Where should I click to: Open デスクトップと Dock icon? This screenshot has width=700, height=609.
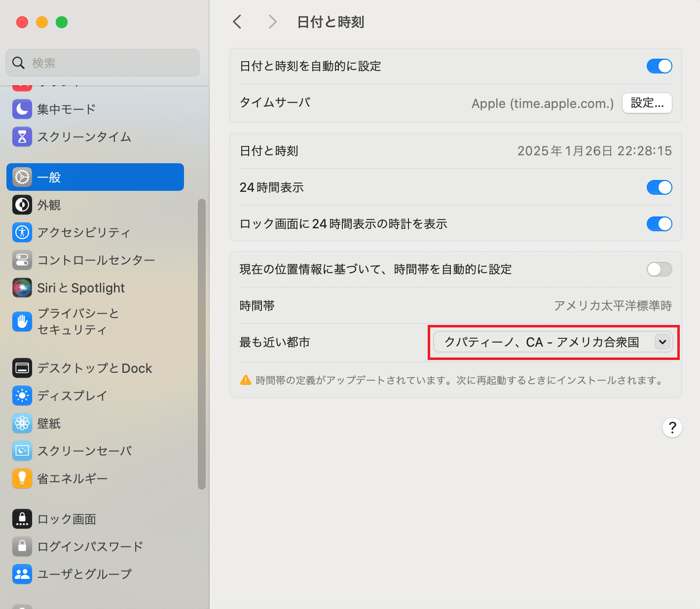tap(22, 368)
